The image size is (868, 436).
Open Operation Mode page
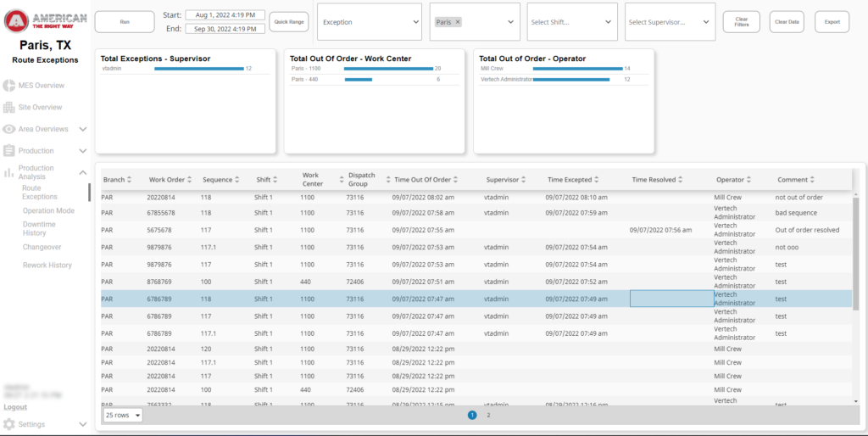point(48,210)
